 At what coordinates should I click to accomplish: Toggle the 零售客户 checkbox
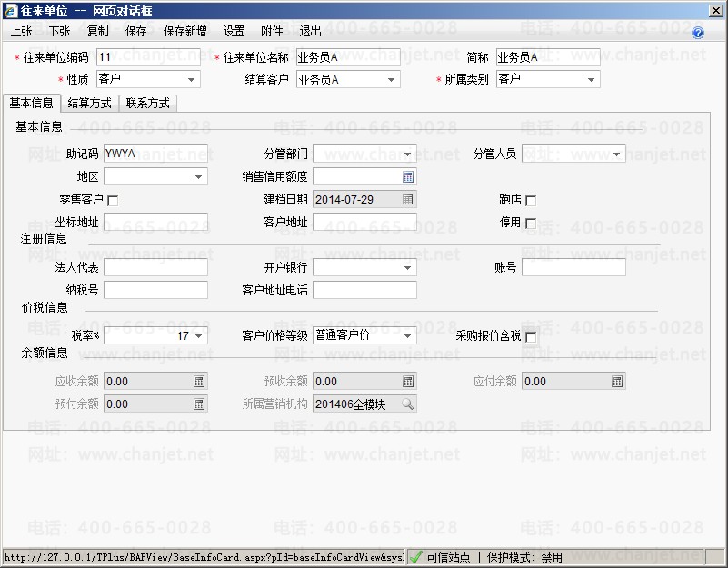coord(113,201)
